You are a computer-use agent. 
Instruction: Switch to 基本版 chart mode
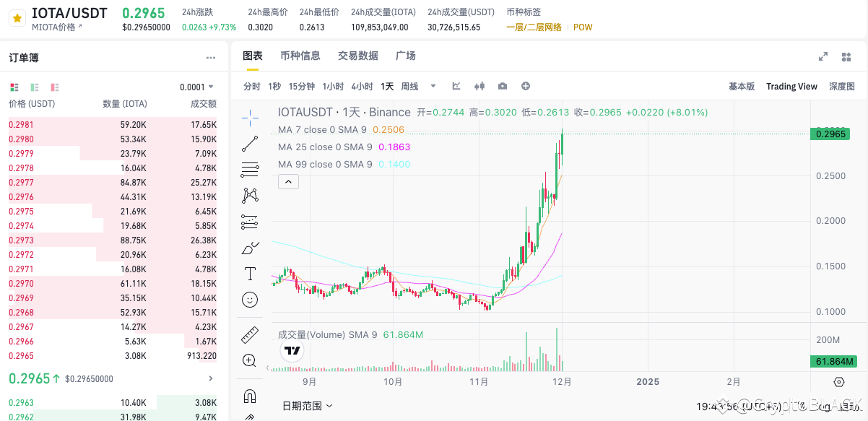click(742, 87)
